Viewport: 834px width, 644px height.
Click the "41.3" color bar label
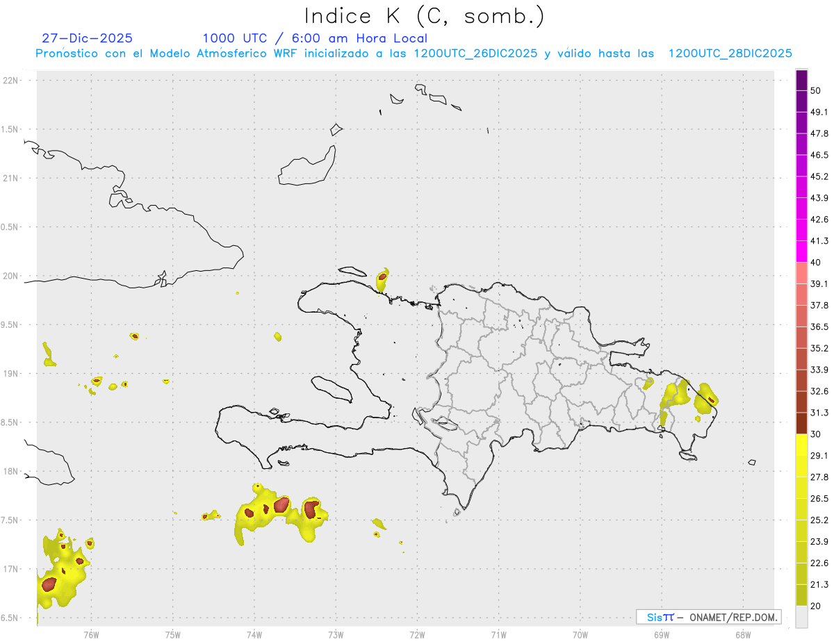click(x=819, y=241)
